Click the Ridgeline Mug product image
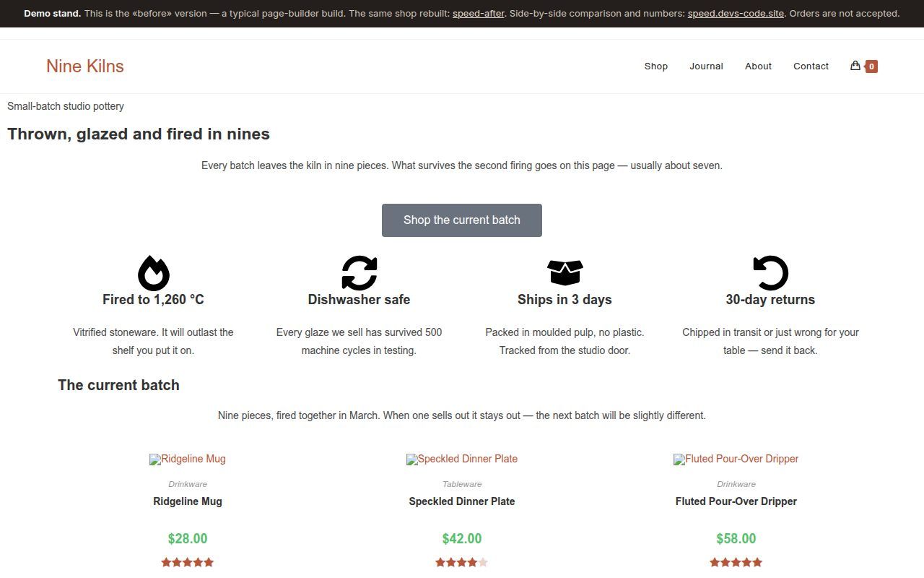This screenshot has height=578, width=924. click(188, 459)
